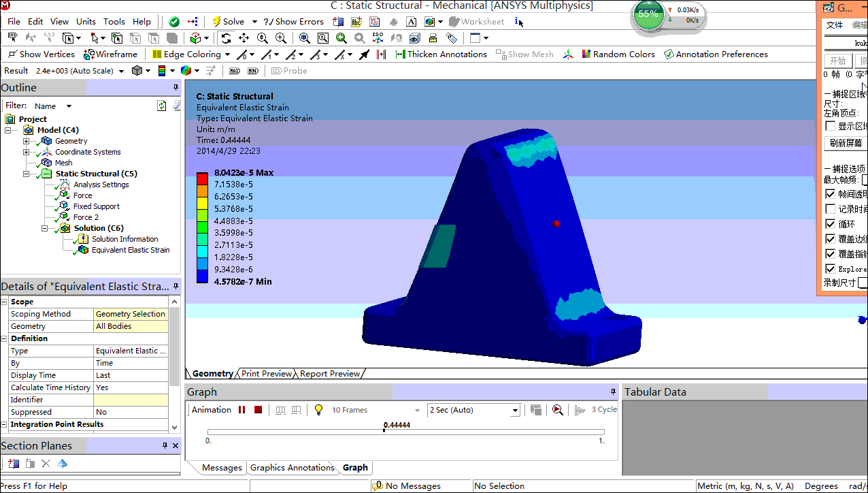868x493 pixels.
Task: Click the Details panel vertical scrollbar
Action: pyautogui.click(x=175, y=364)
